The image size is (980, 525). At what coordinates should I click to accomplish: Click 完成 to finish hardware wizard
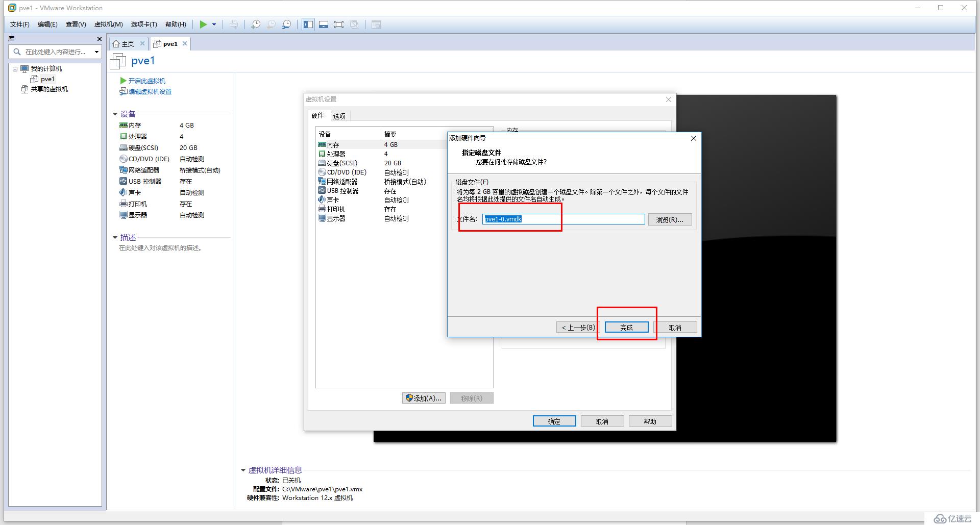click(x=627, y=327)
